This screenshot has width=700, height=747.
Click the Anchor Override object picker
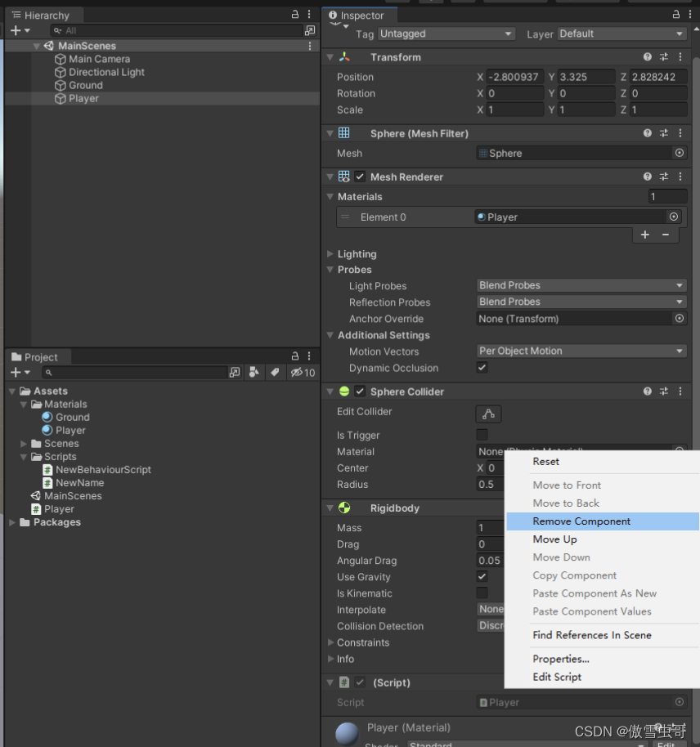(680, 318)
